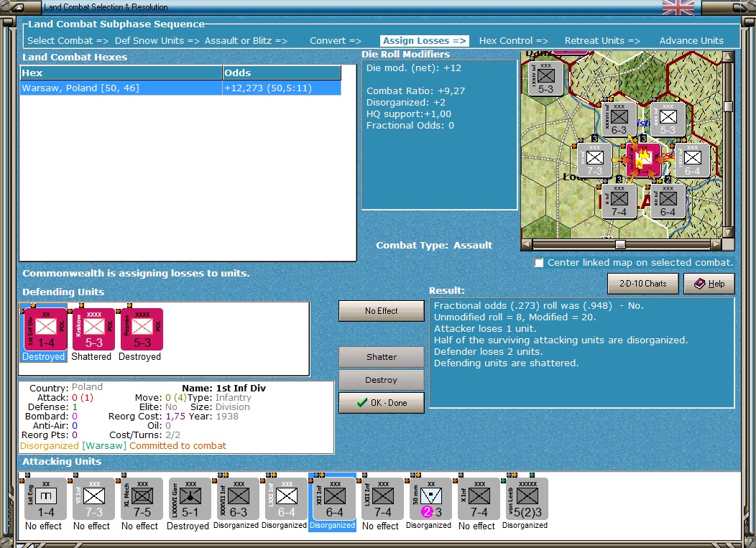This screenshot has height=548, width=756.
Task: Enable Center linked map on selected combat
Action: (538, 263)
